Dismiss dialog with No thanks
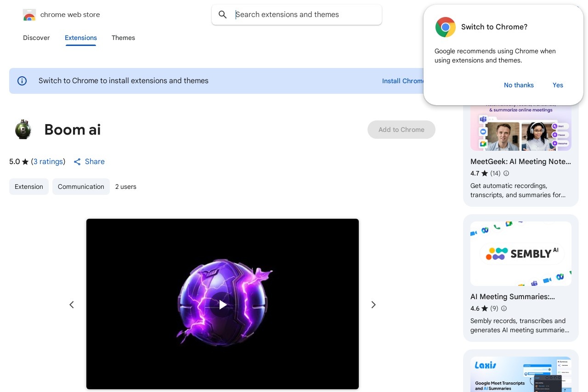The width and height of the screenshot is (588, 392). click(519, 85)
